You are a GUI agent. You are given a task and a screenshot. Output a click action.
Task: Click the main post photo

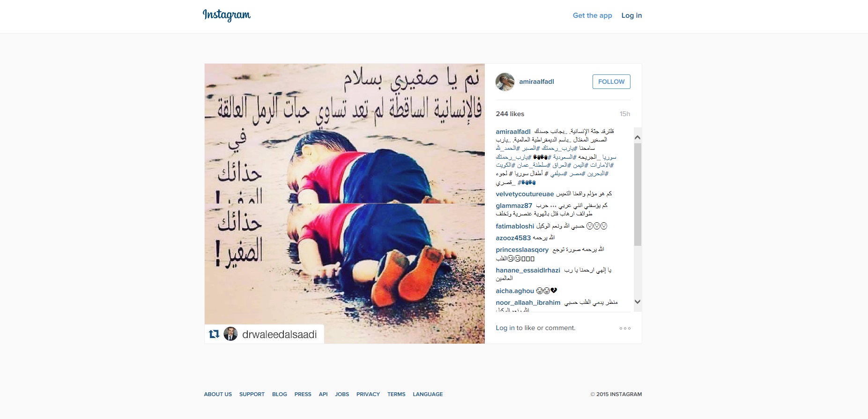(x=345, y=204)
